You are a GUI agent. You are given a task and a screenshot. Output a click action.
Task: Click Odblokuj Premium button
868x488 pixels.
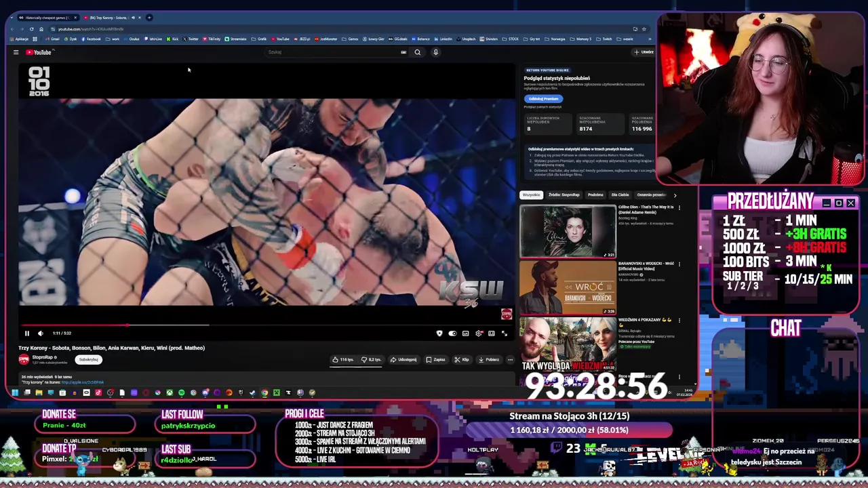[542, 99]
